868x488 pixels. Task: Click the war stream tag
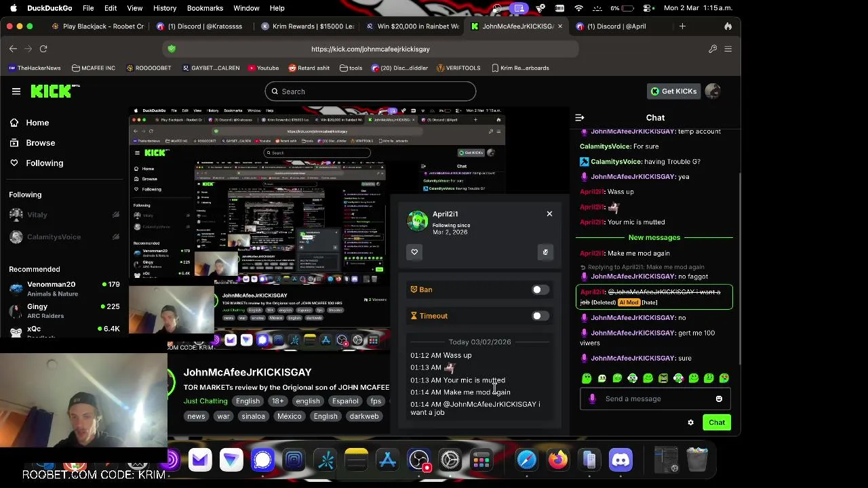tap(223, 416)
